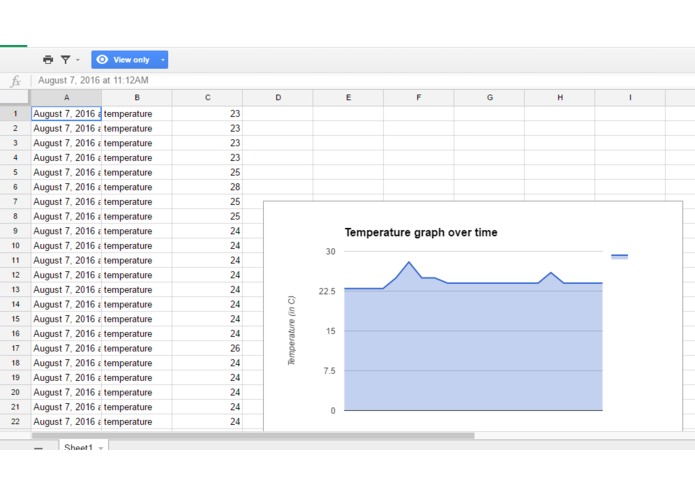This screenshot has height=494, width=695.
Task: Click the 'Temperature (in C)' axis label
Action: click(291, 331)
